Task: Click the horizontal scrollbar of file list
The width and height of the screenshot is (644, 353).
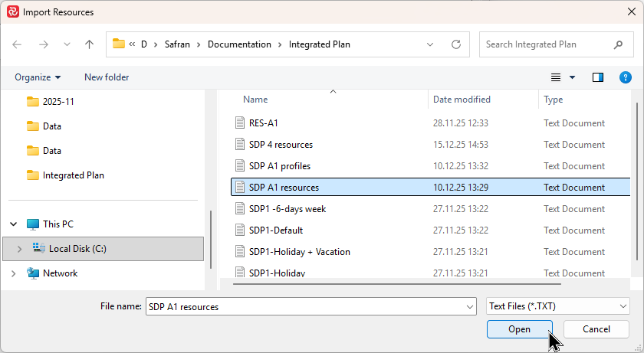Action: (397, 284)
